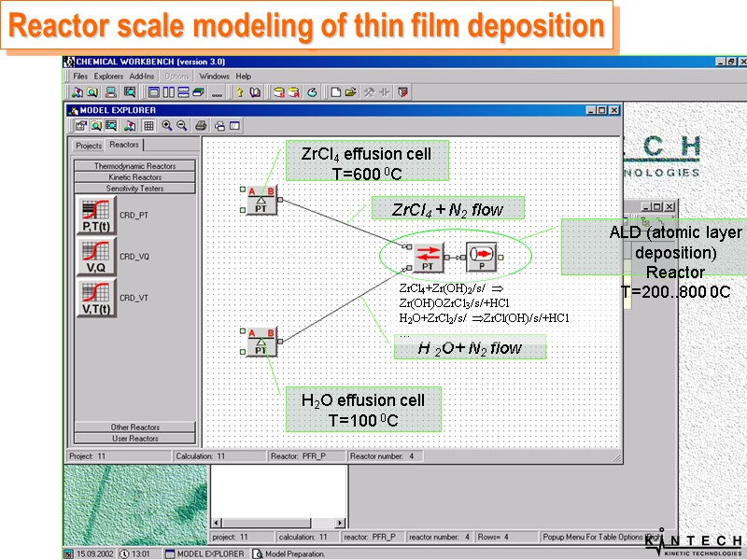The height and width of the screenshot is (560, 747).
Task: Click Model Explorer's molecule icon
Action: coord(130,126)
